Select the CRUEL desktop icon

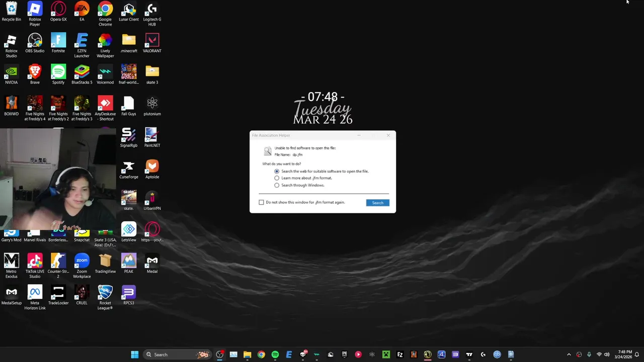pos(82,296)
